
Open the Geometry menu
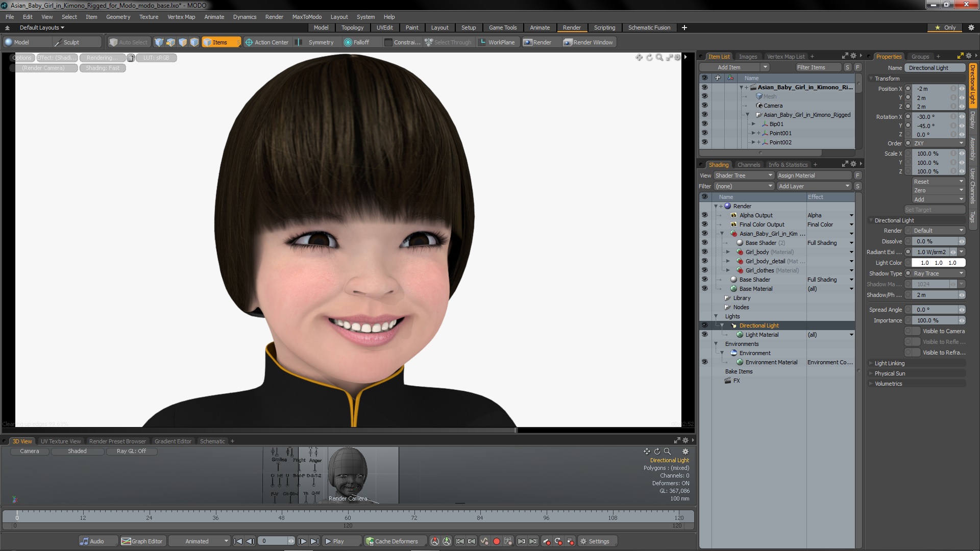click(x=118, y=17)
